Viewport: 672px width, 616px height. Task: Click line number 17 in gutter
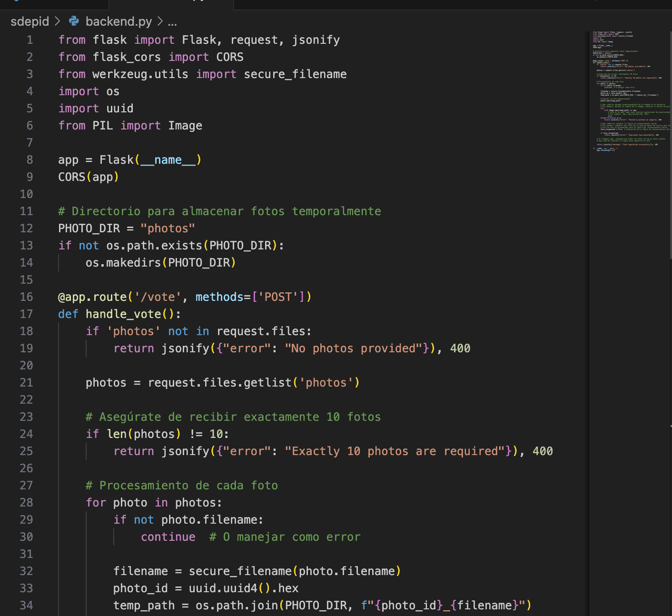[x=26, y=314]
